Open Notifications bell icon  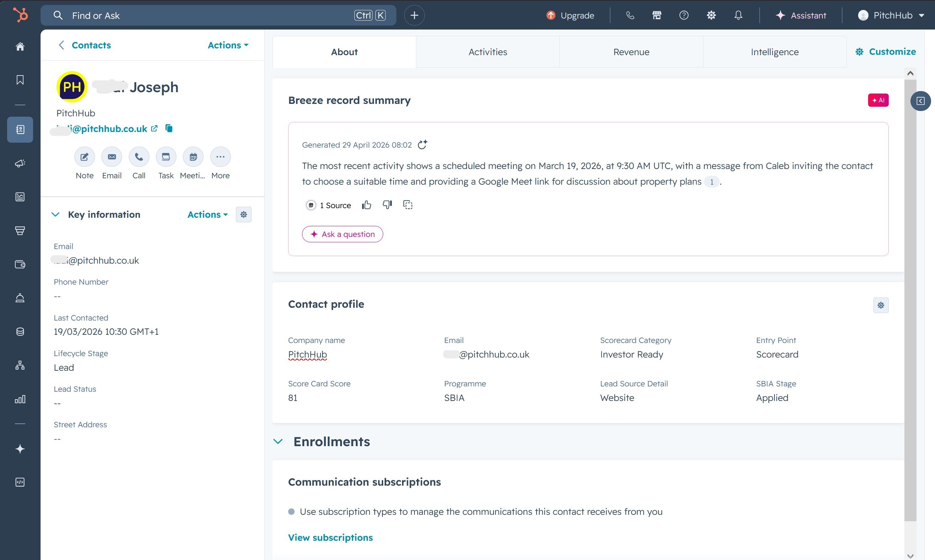pos(738,15)
